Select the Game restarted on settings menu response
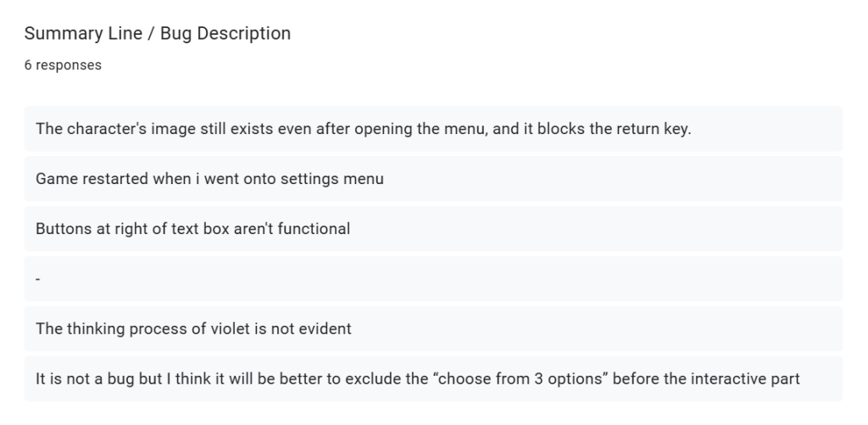868x425 pixels. point(433,179)
